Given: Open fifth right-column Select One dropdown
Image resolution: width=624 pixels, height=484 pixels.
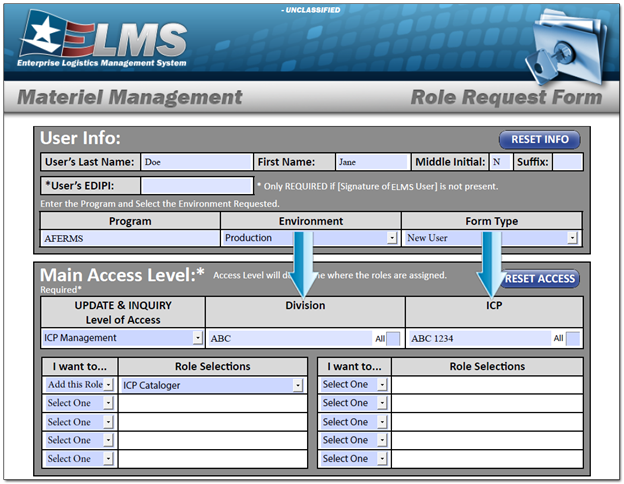Looking at the screenshot, I should (x=382, y=459).
